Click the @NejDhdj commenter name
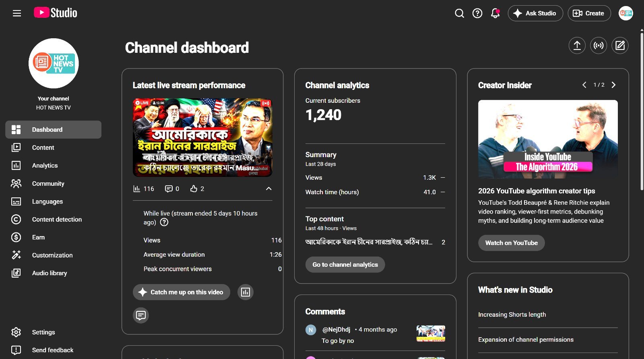Screen dimensions: 644x359 tap(336, 330)
